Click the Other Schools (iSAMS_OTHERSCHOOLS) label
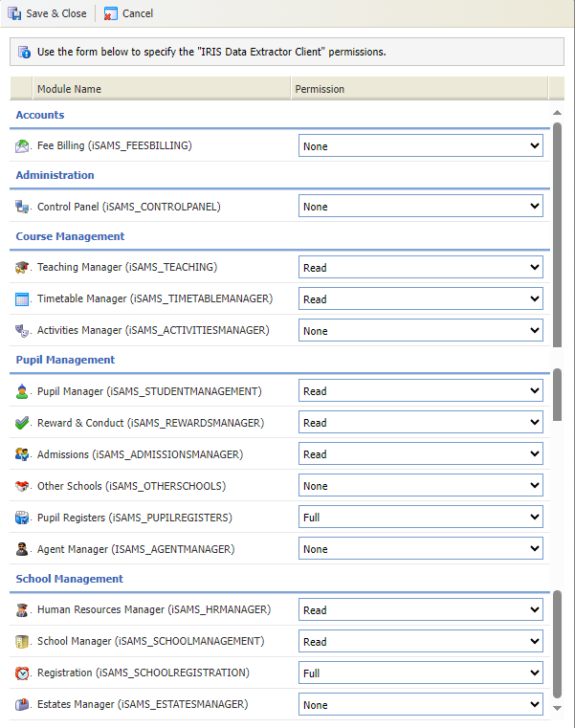575x728 pixels. [x=131, y=486]
